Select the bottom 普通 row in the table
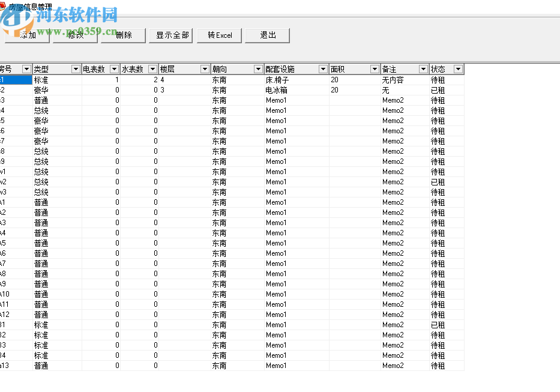 (x=180, y=365)
